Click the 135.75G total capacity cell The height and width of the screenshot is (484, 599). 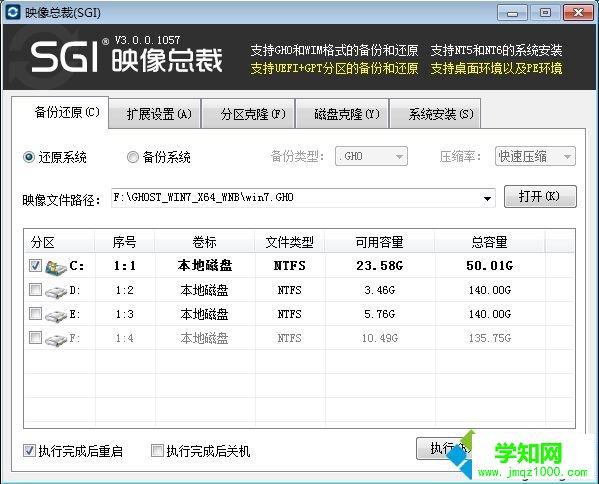490,338
